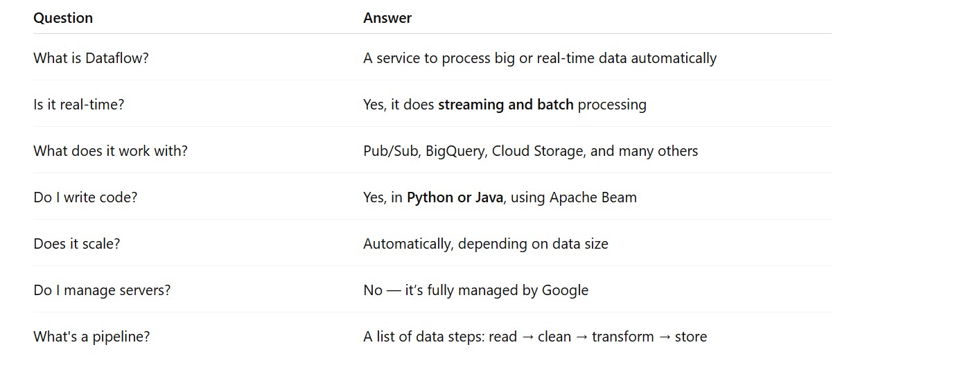The width and height of the screenshot is (980, 372).
Task: Click the word 'transform' in pipeline answer
Action: pyautogui.click(x=622, y=337)
